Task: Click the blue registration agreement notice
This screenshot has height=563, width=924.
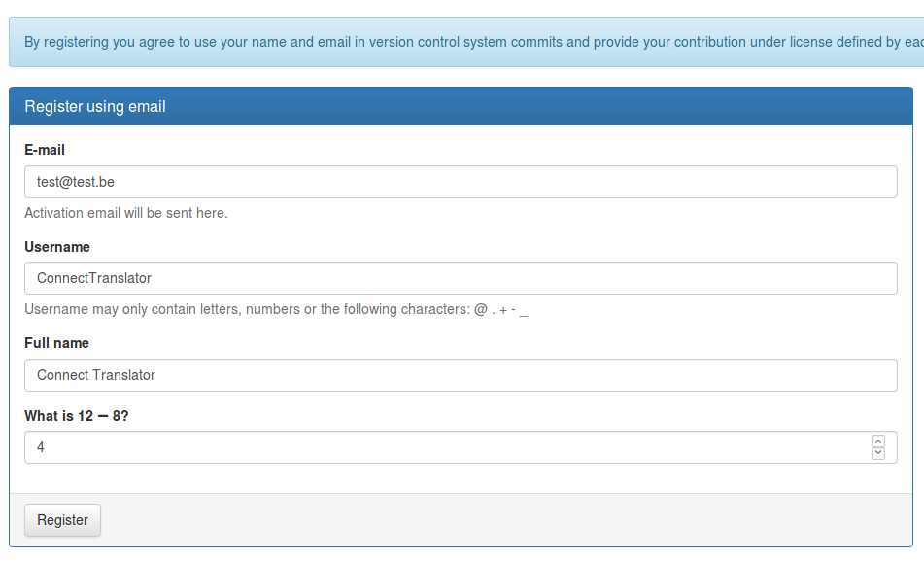Action: click(466, 42)
